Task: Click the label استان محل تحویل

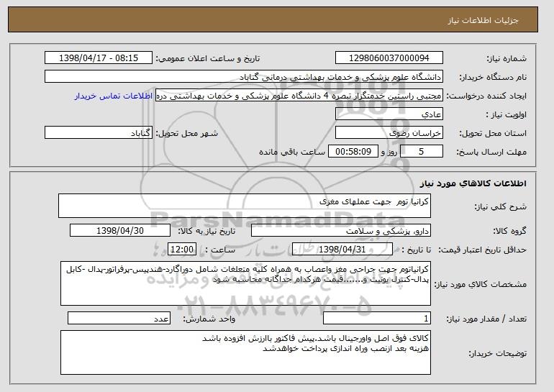Action: (493, 133)
